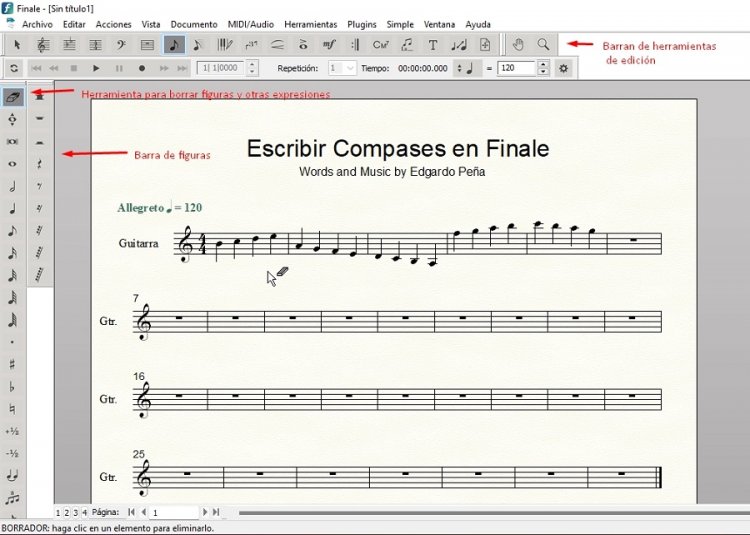
Task: Open the Plugins menu
Action: [x=362, y=24]
